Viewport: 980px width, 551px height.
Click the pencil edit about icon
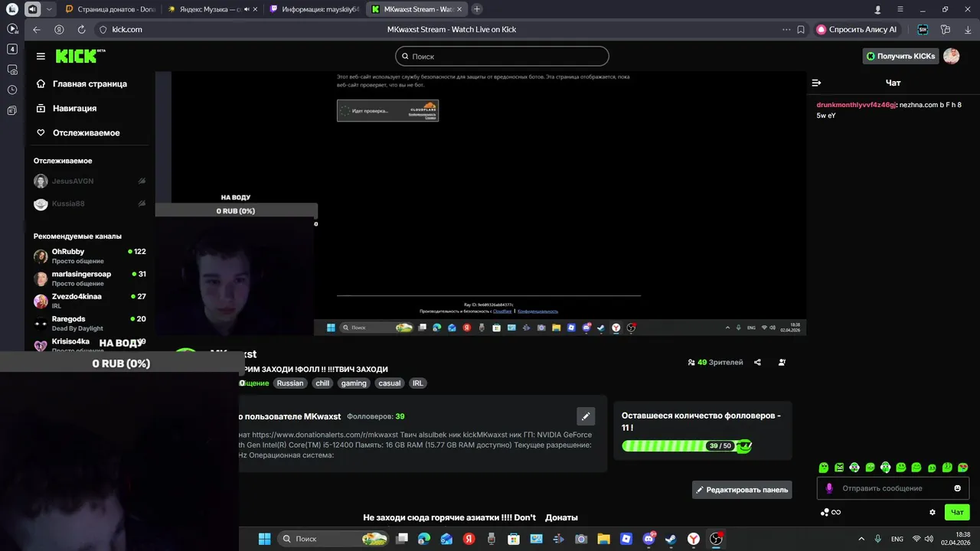[x=586, y=416]
